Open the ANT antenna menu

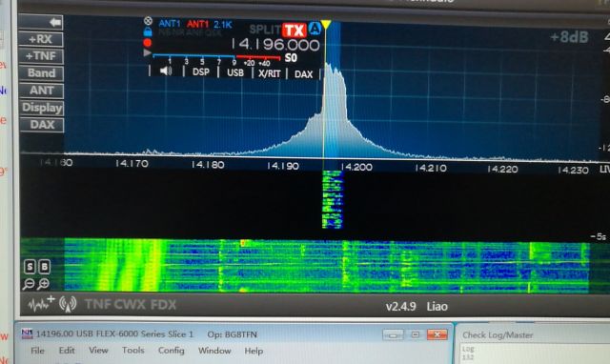(x=41, y=91)
